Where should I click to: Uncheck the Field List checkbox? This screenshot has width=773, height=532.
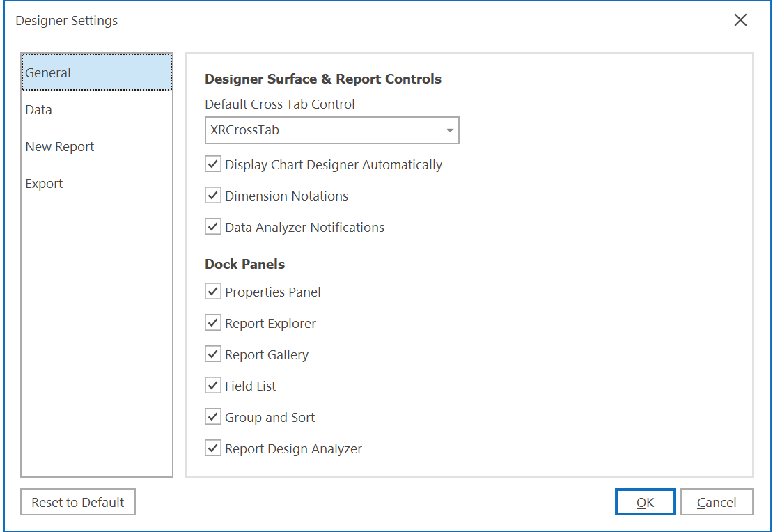213,386
